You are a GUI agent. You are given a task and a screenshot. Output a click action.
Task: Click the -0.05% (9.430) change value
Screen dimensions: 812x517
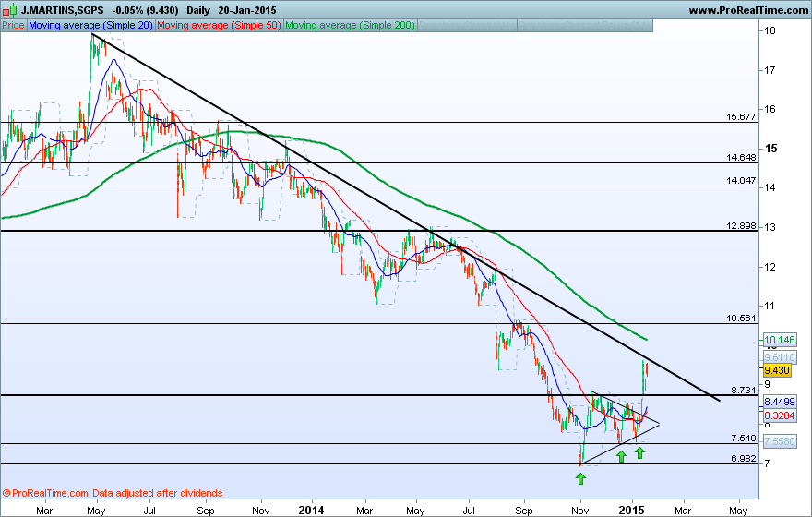point(146,10)
